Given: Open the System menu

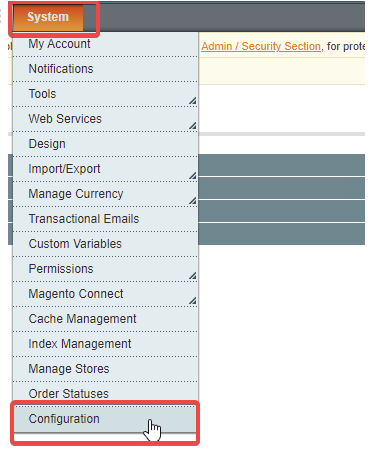Looking at the screenshot, I should point(48,17).
